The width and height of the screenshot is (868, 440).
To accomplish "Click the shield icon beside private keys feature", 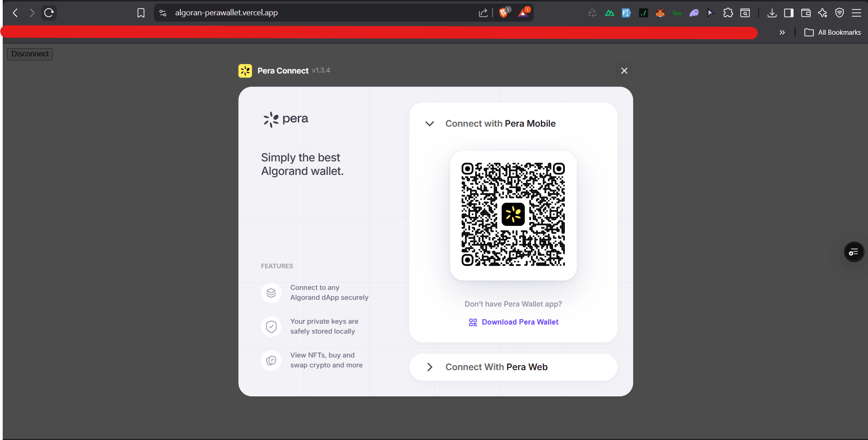I will coord(271,326).
